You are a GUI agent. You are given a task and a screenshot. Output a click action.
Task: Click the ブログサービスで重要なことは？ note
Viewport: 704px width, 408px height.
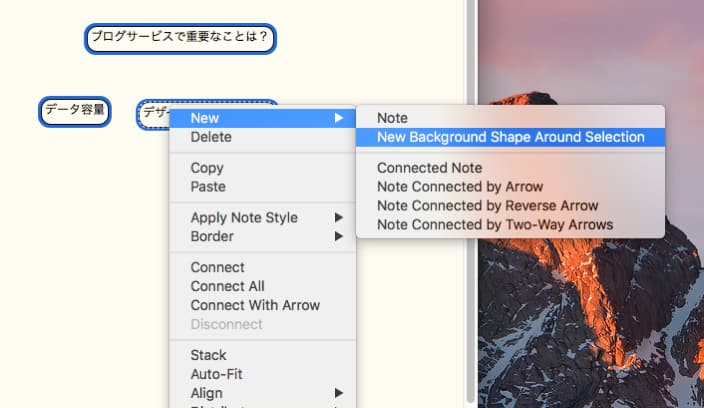click(180, 39)
